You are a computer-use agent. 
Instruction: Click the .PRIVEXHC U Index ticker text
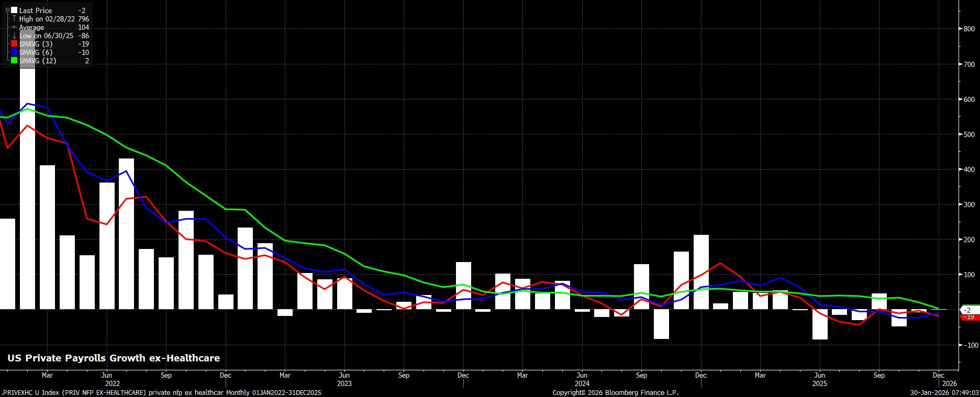34,392
